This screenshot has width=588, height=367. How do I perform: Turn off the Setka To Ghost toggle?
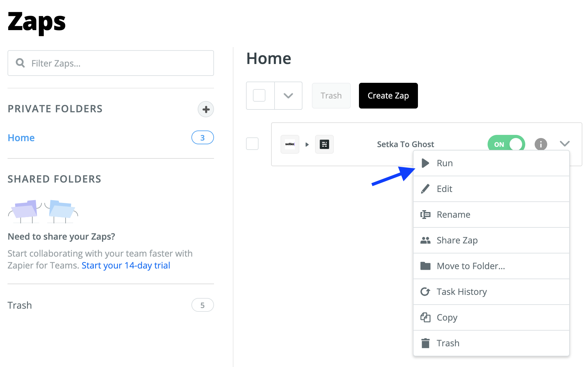(506, 144)
